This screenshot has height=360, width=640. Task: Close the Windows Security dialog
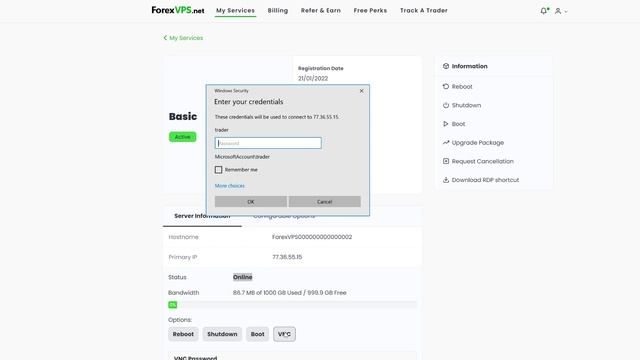click(x=361, y=91)
